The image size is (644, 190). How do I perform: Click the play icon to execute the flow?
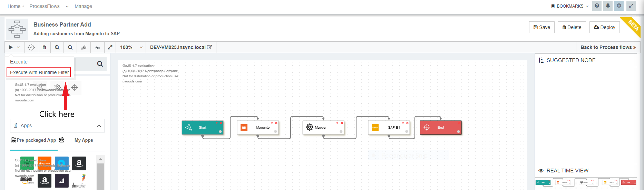pos(11,47)
